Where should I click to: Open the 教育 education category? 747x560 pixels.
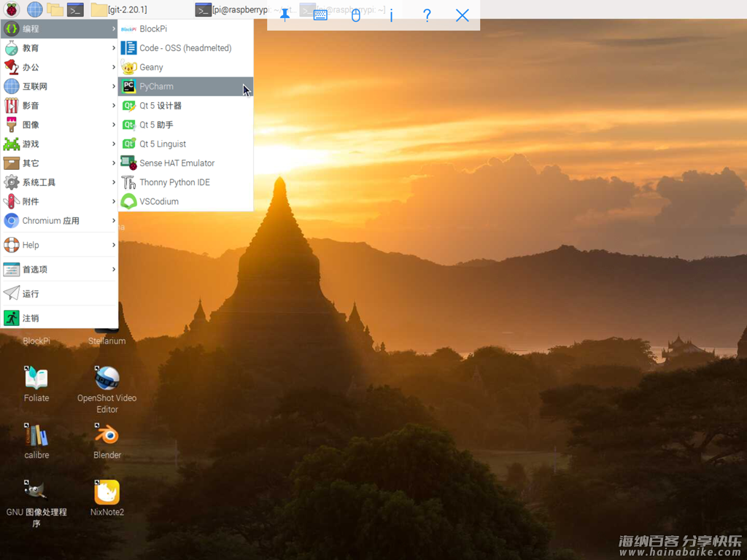(59, 47)
